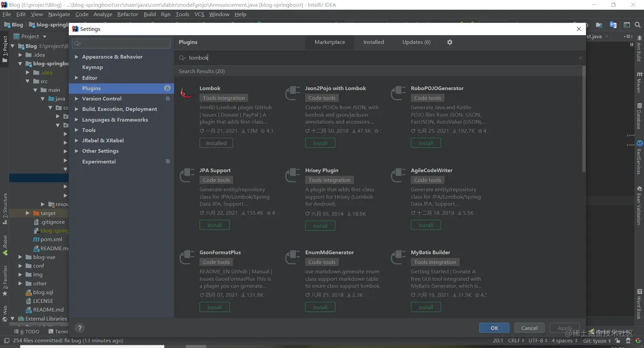The image size is (644, 348).
Task: Click Cancel in Settings dialog
Action: click(x=529, y=328)
